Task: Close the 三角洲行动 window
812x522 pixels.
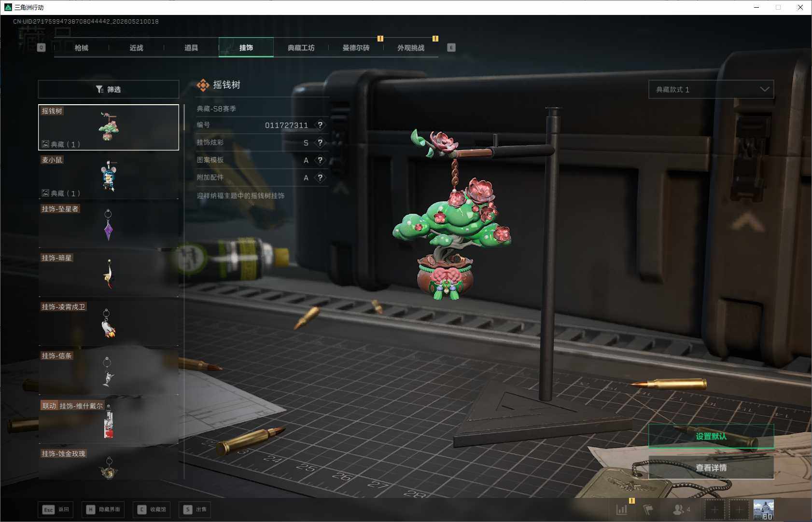Action: [800, 7]
